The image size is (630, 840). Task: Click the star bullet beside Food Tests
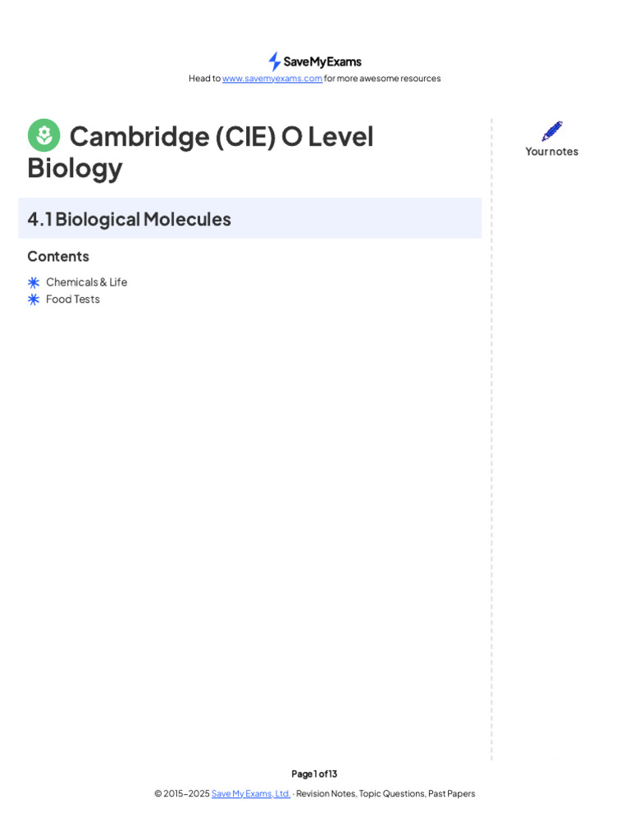34,299
